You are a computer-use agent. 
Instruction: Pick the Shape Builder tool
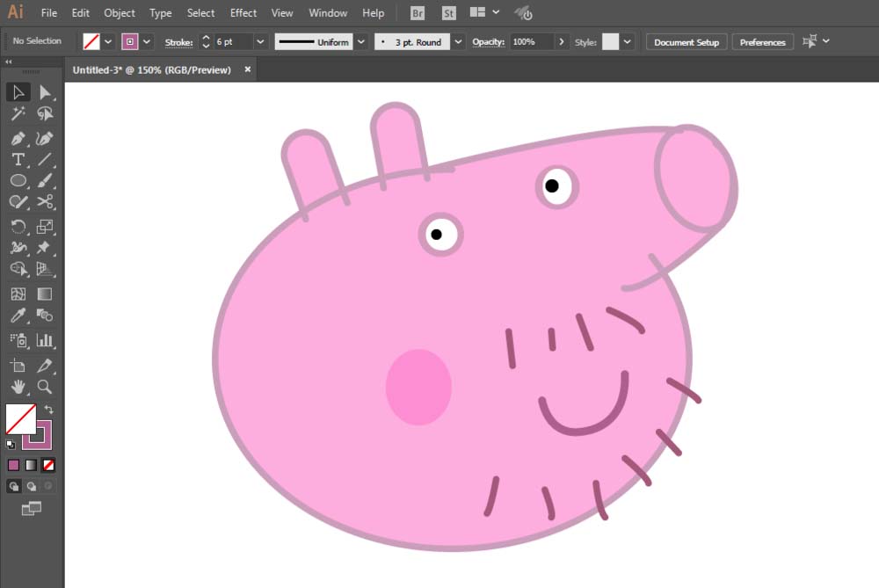click(x=18, y=269)
